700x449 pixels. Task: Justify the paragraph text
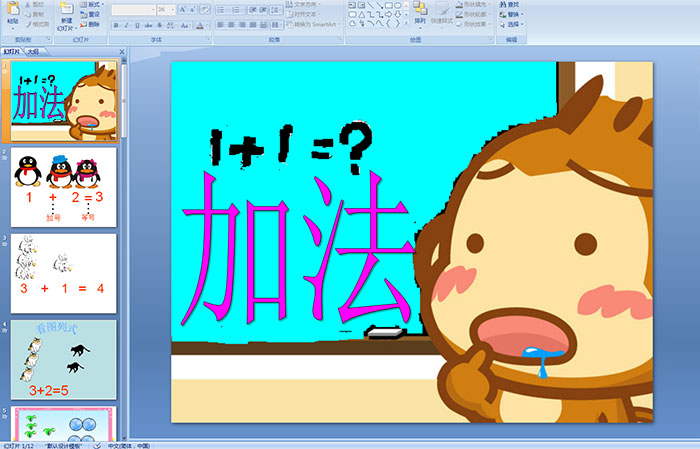click(253, 25)
